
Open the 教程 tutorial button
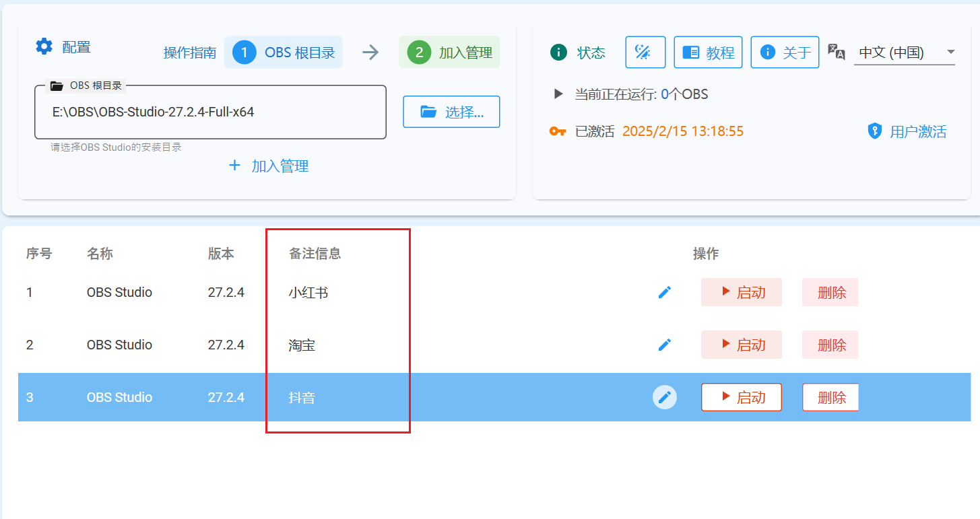tap(708, 53)
